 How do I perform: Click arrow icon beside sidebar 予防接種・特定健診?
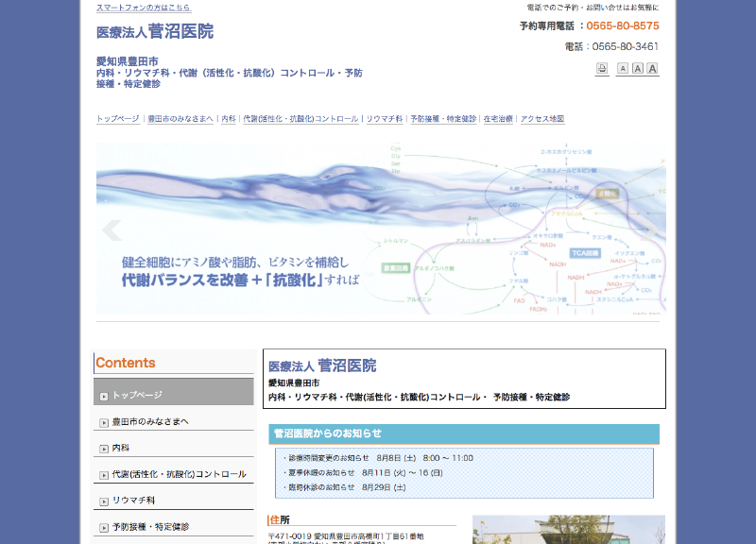104,528
